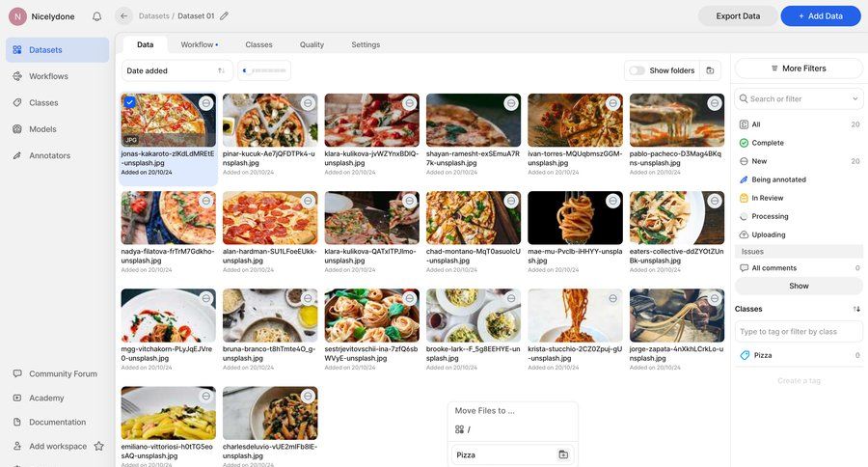Click status icon on pinar-kucuk image
868x467 pixels.
[x=308, y=103]
